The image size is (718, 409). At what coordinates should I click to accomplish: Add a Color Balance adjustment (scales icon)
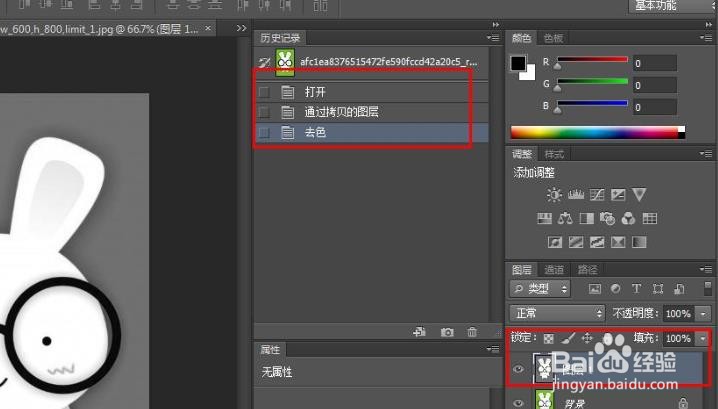point(565,218)
